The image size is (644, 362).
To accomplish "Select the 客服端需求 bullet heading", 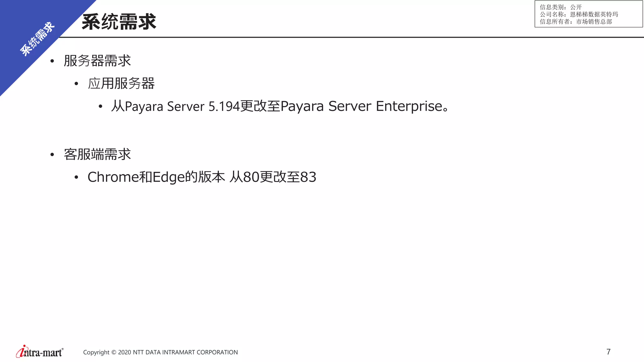I will tap(97, 154).
